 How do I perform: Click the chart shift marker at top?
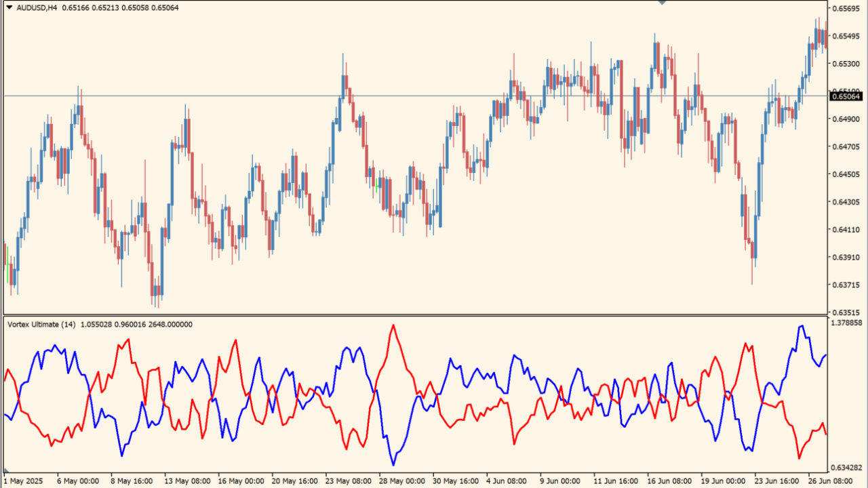pyautogui.click(x=662, y=3)
